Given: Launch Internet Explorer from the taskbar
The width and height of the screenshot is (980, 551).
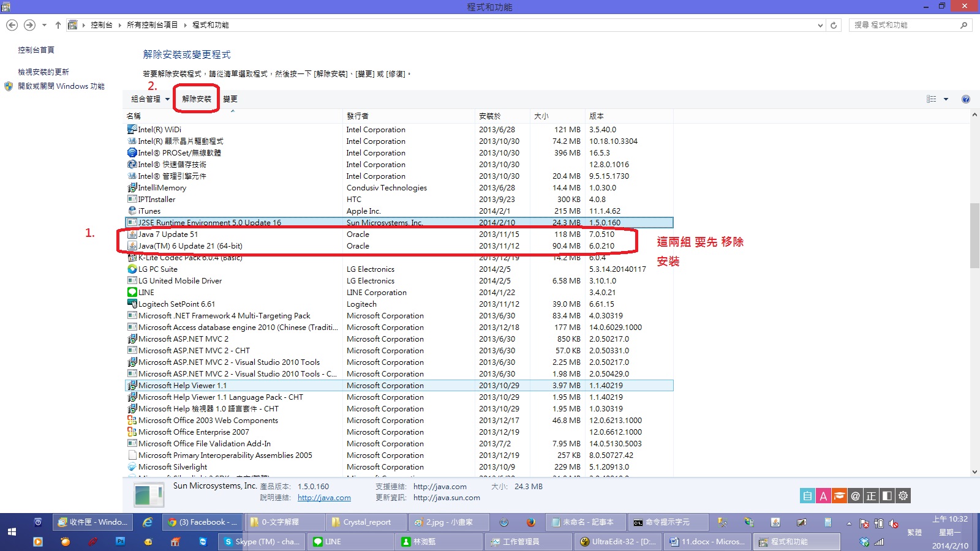Looking at the screenshot, I should pos(148,522).
